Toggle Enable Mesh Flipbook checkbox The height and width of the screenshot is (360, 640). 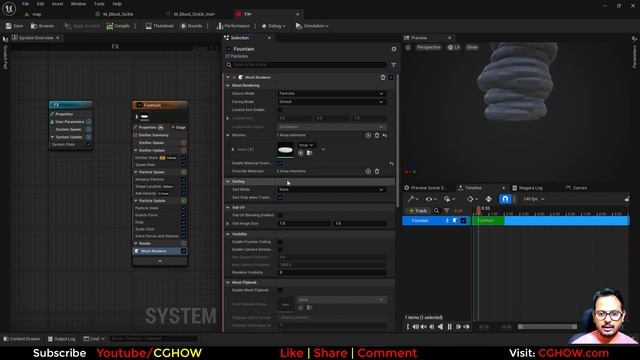[x=280, y=290]
